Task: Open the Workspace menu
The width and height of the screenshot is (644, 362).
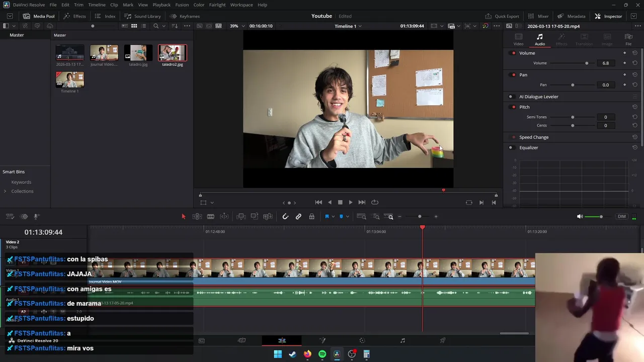Action: 242,5
